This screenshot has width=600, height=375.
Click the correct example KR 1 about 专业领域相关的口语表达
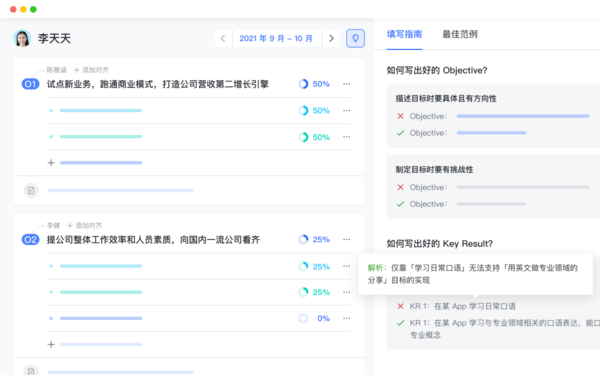pos(505,329)
